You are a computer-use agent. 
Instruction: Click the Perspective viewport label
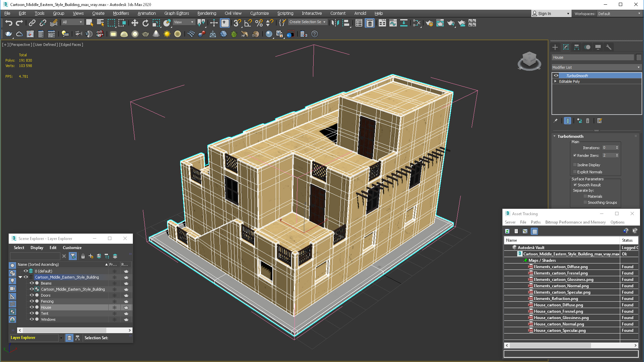click(20, 45)
